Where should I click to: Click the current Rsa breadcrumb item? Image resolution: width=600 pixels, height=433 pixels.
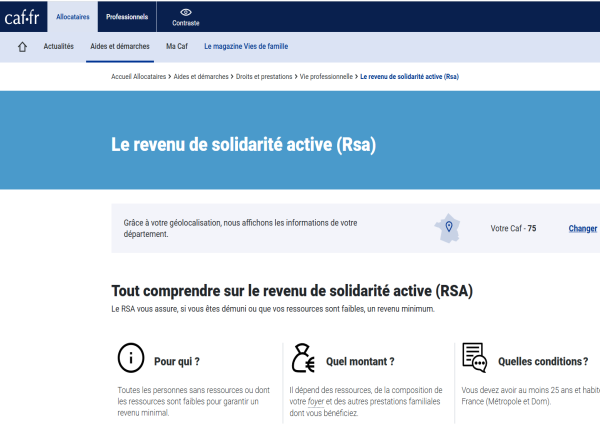(409, 77)
